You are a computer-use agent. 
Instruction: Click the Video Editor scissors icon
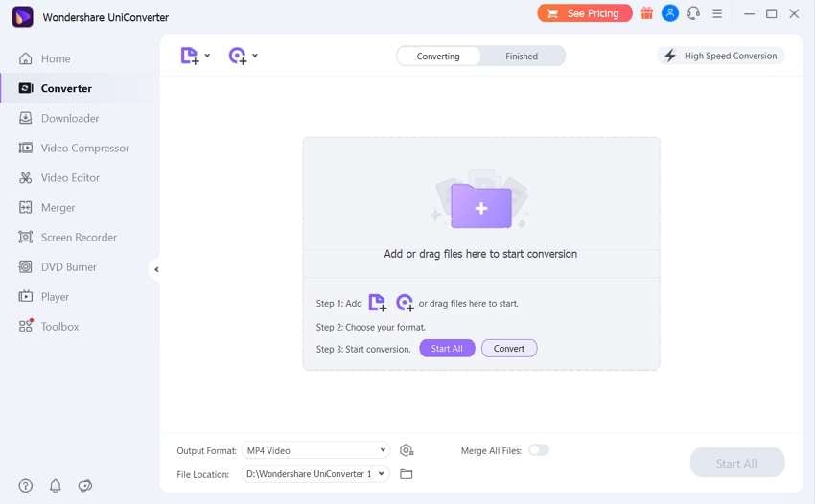pyautogui.click(x=26, y=177)
